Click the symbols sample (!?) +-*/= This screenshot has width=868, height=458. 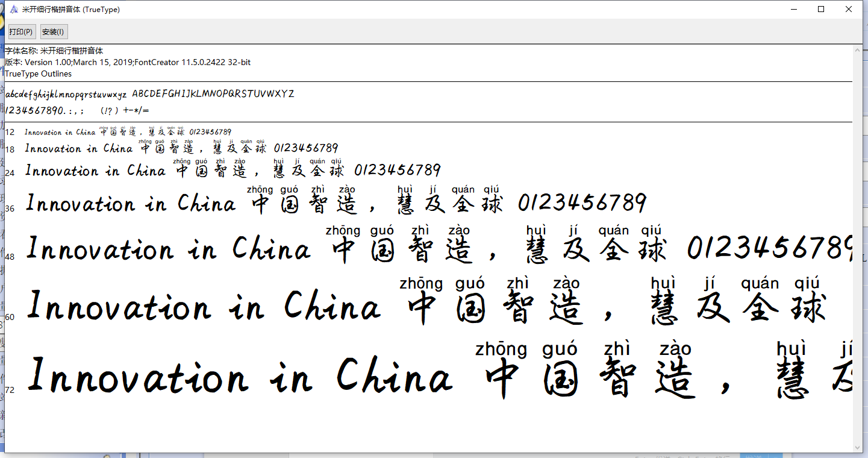(x=125, y=111)
